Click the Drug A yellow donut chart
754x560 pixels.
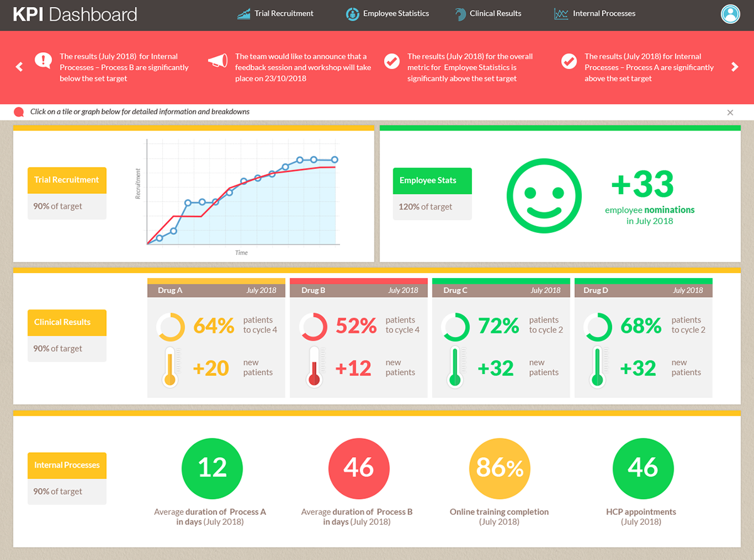170,326
